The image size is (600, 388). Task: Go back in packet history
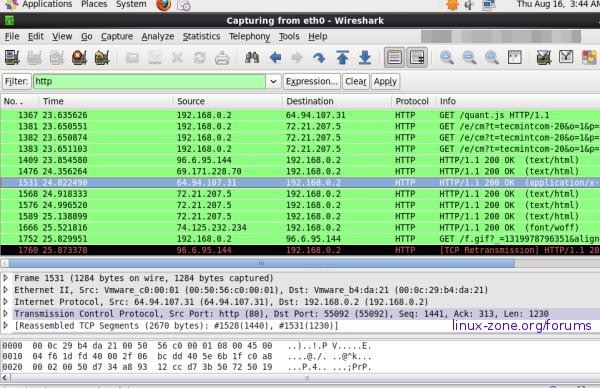[275, 58]
